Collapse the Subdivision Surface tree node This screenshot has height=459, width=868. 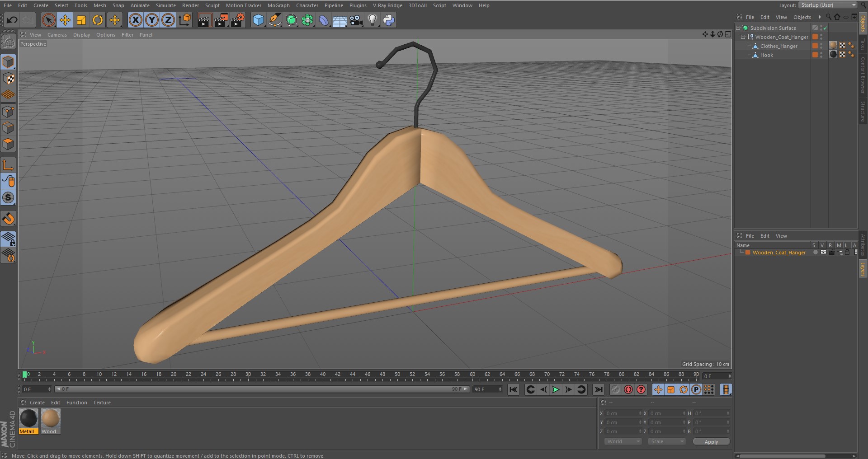tap(738, 28)
